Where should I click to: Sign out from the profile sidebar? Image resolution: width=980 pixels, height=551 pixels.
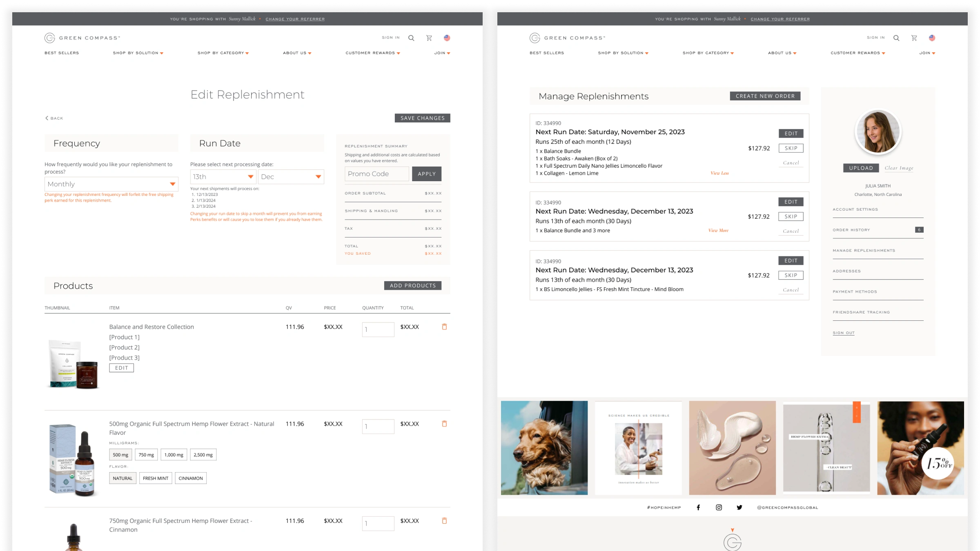pyautogui.click(x=844, y=333)
